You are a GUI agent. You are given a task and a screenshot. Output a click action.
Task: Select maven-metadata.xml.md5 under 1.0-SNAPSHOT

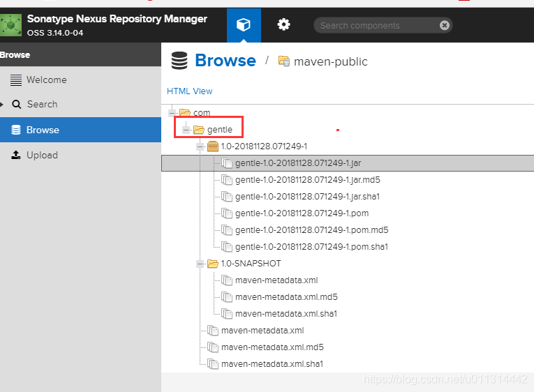point(286,297)
